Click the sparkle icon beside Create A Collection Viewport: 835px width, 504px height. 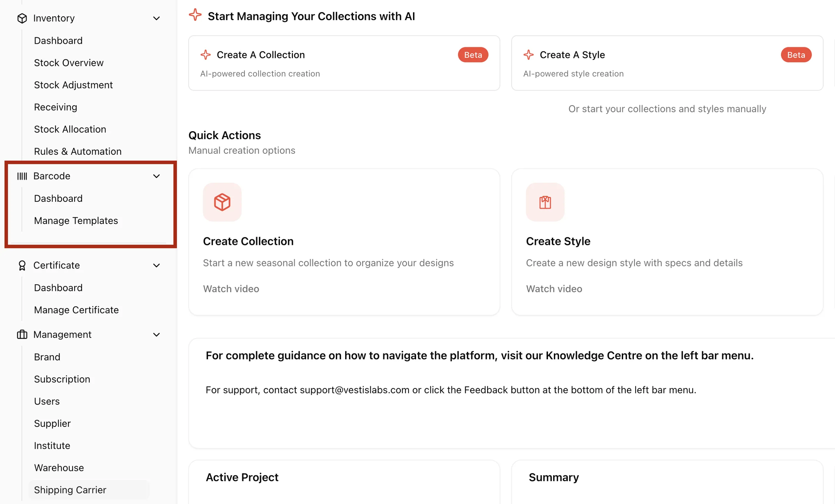[206, 55]
